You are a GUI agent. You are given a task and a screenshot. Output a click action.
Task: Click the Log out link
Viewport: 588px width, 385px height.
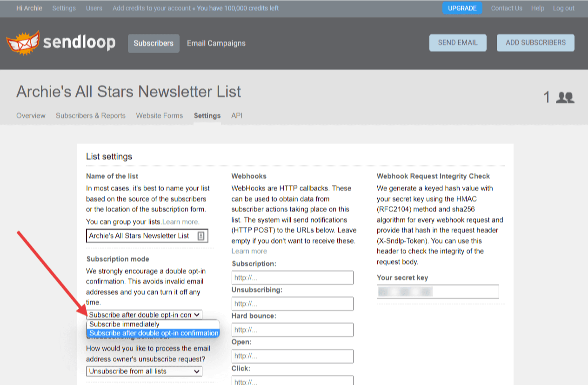[563, 8]
